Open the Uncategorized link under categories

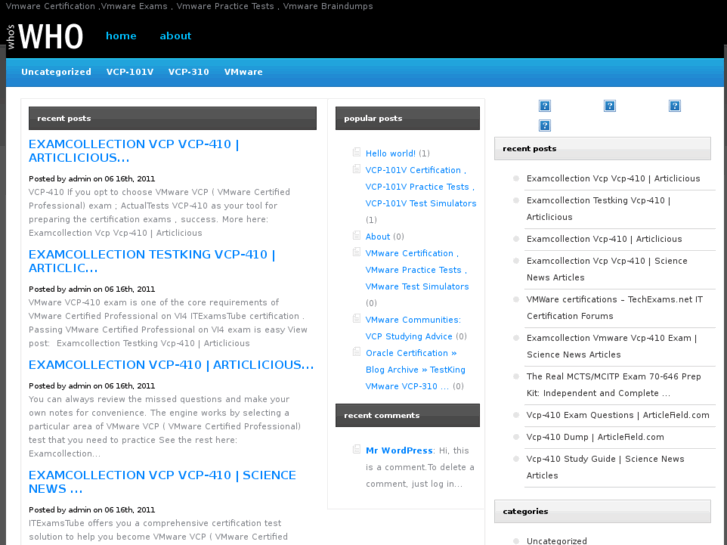click(556, 541)
